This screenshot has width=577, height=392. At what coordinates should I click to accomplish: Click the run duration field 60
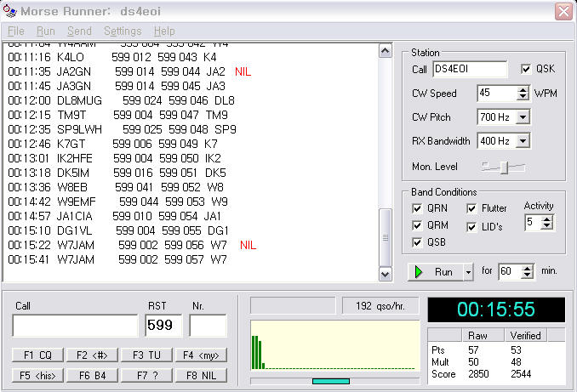click(510, 272)
